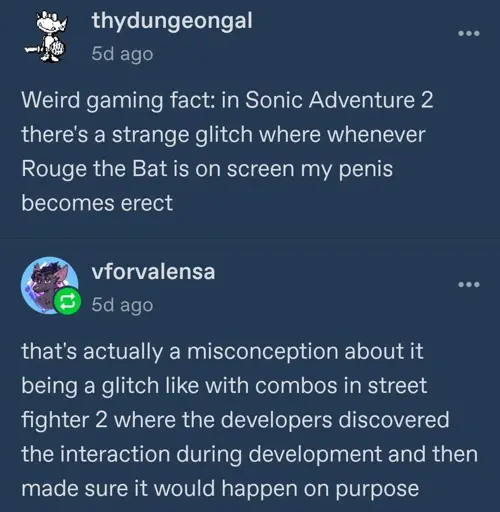Go to vforvalensa's blog via username
The width and height of the screenshot is (500, 512).
[153, 272]
